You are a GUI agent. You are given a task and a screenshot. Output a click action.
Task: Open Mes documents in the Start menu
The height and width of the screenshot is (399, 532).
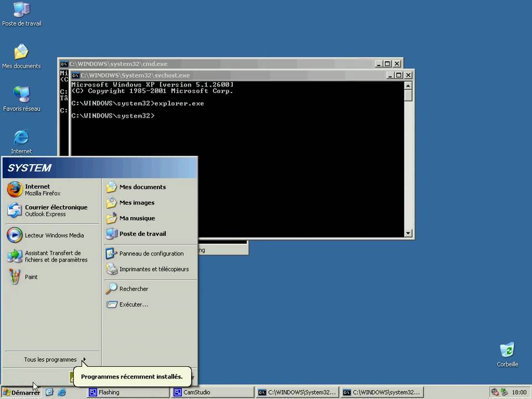150,187
